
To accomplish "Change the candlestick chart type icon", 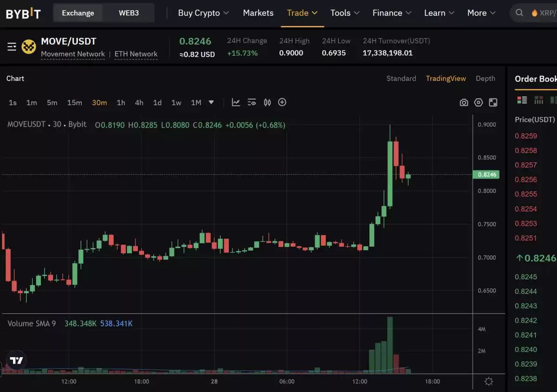I will tap(267, 103).
